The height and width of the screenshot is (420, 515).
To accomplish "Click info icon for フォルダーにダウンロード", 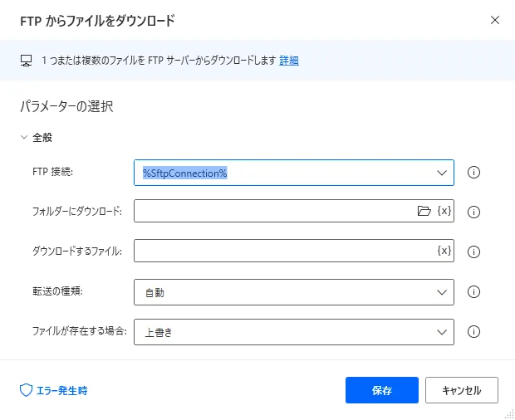I will pyautogui.click(x=475, y=212).
